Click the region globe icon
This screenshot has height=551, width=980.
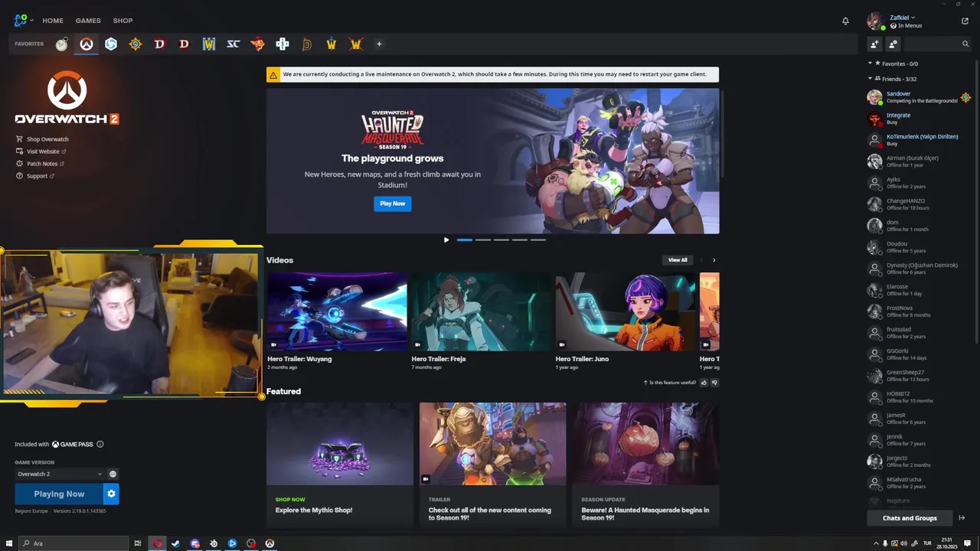[x=113, y=474]
